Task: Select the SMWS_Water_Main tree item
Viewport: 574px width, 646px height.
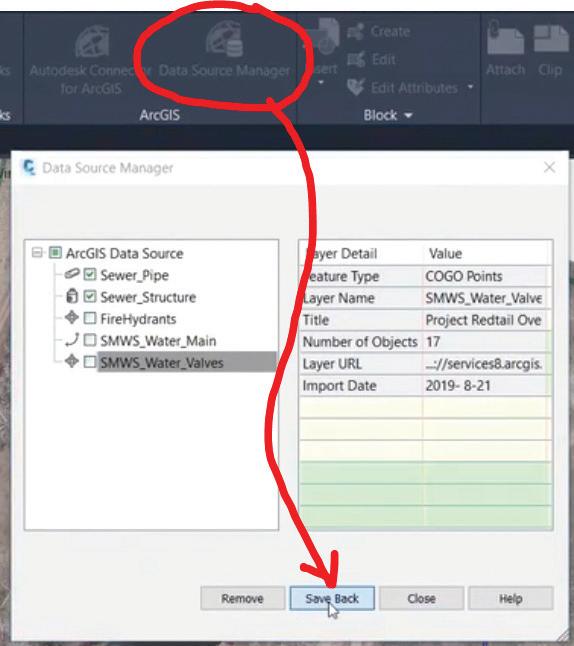Action: click(x=158, y=341)
